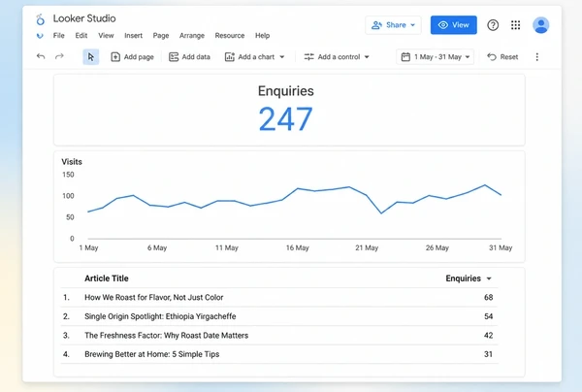Click the value 42 in Enquiries column
582x392 pixels.
pyautogui.click(x=488, y=335)
